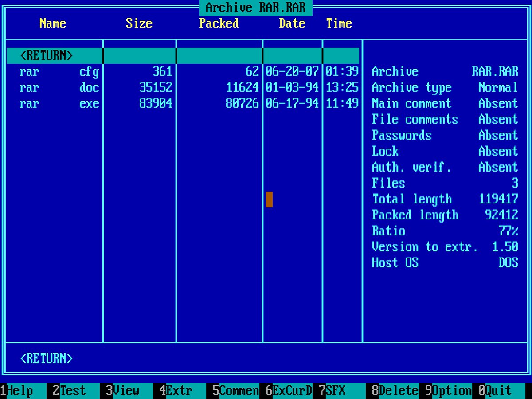Screen dimensions: 532x399
Task: Select the highlighted <RETURN> row in file list
Action: pyautogui.click(x=183, y=56)
